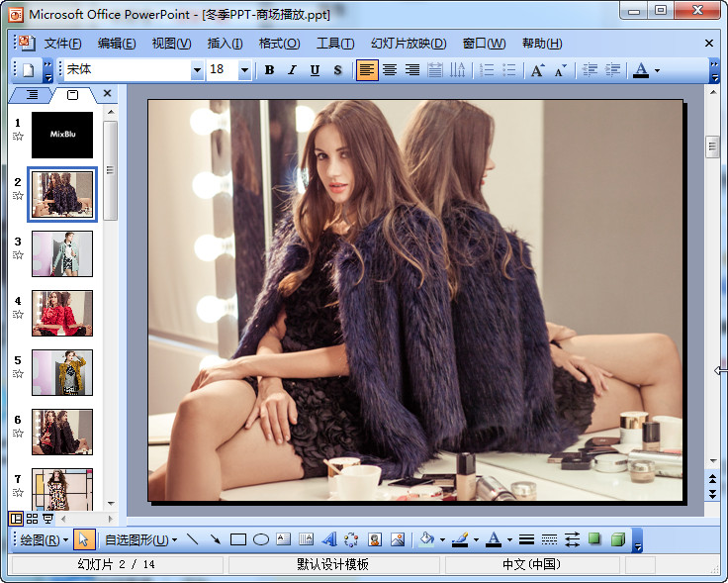The height and width of the screenshot is (583, 728).
Task: Click the 3-D style icon
Action: point(617,539)
